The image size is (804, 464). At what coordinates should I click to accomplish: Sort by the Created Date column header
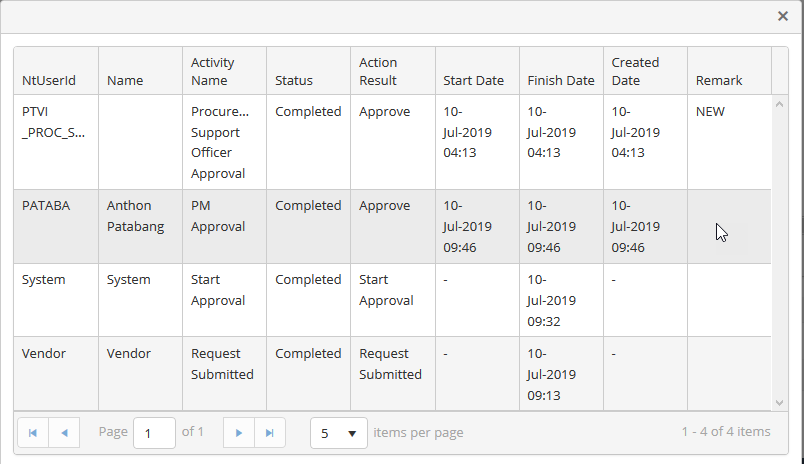pos(635,71)
